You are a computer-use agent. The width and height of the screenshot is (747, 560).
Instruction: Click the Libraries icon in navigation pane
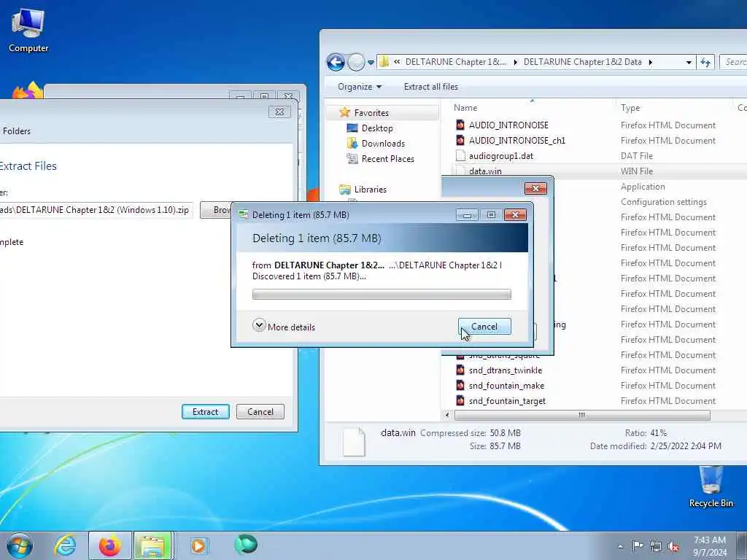[345, 189]
